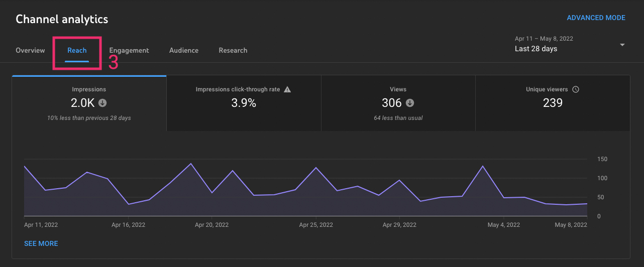Image resolution: width=644 pixels, height=267 pixels.
Task: Click the down-arrow icon beside 306 views
Action: [410, 103]
